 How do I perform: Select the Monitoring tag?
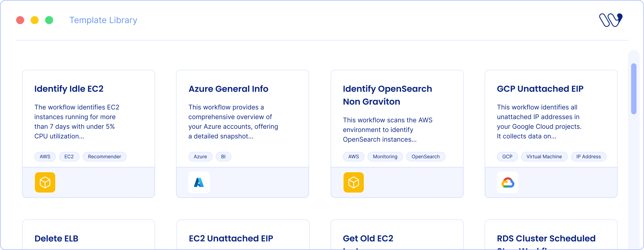coord(385,157)
